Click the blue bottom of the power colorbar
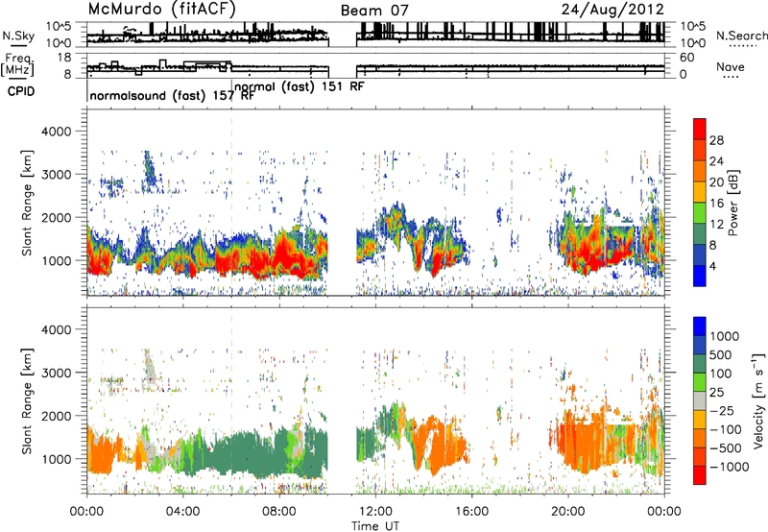 point(700,276)
